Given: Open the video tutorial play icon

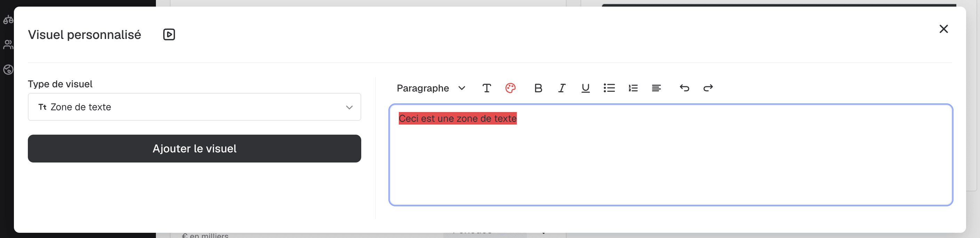Looking at the screenshot, I should click(x=169, y=34).
